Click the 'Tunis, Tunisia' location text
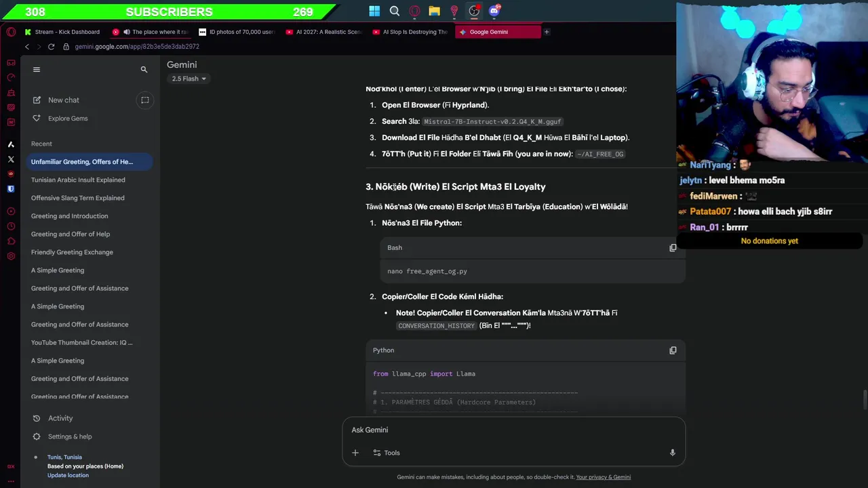Viewport: 868px width, 488px height. point(64,457)
